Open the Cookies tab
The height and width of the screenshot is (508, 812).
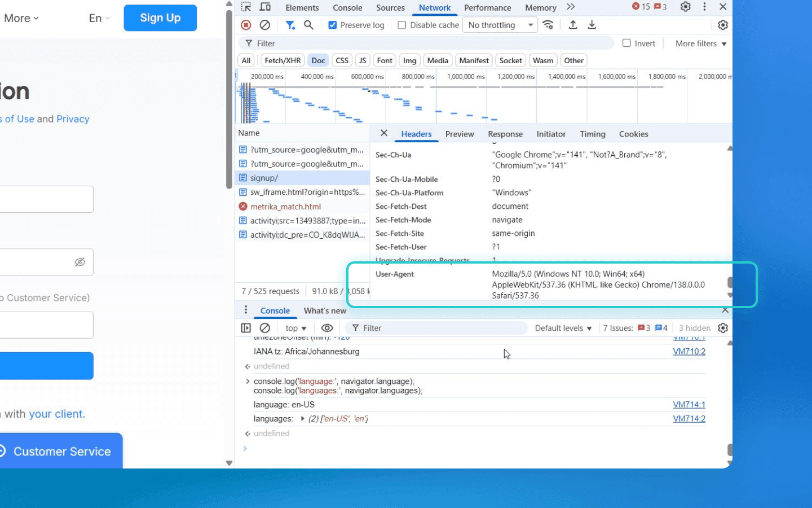click(633, 134)
